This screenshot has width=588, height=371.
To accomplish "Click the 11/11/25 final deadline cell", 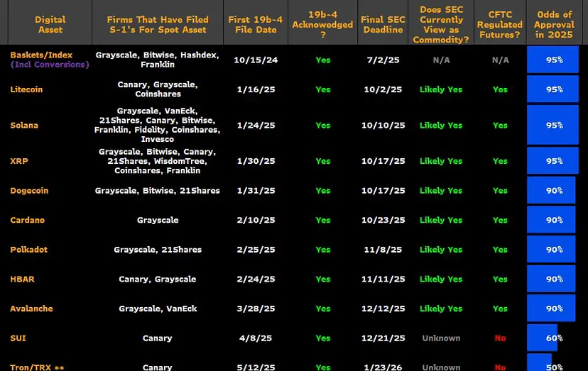I will [x=383, y=279].
